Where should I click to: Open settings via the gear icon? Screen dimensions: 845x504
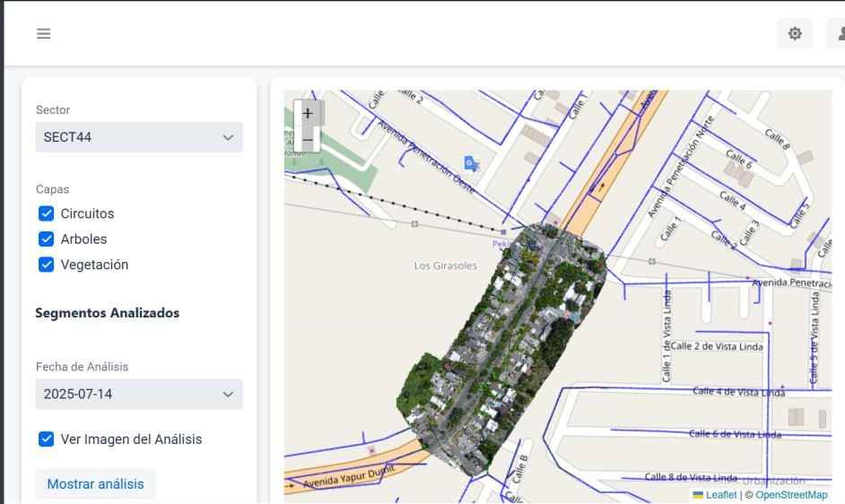[x=794, y=34]
